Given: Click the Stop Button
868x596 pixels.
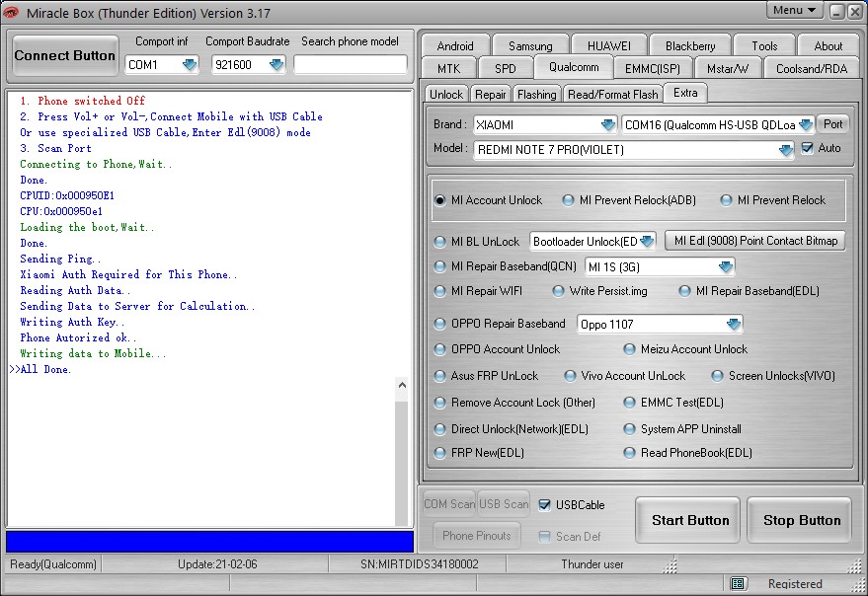Looking at the screenshot, I should pos(801,520).
